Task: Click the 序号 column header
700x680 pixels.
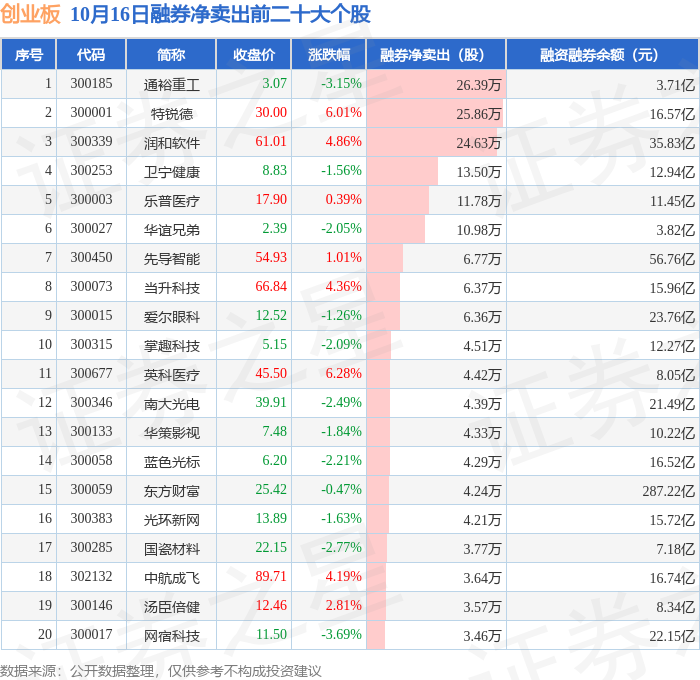Action: click(x=29, y=55)
